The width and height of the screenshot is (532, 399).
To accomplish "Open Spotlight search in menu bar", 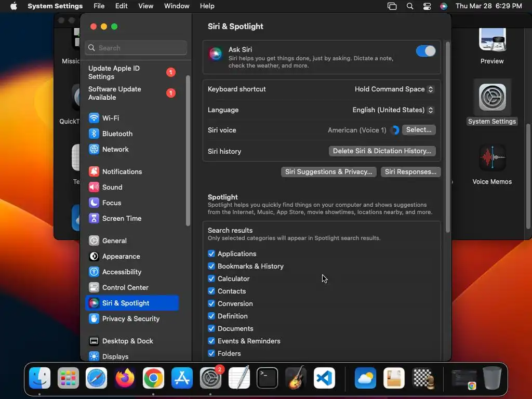I will (x=410, y=6).
